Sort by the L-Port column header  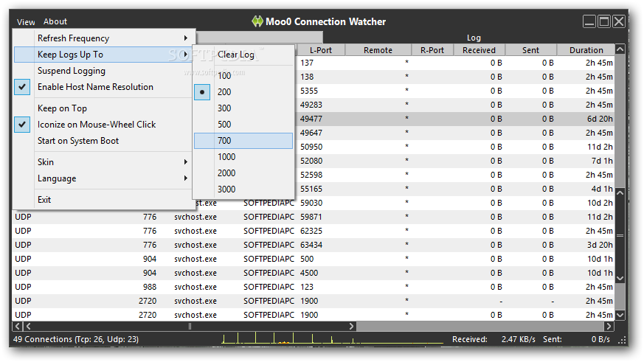(321, 50)
